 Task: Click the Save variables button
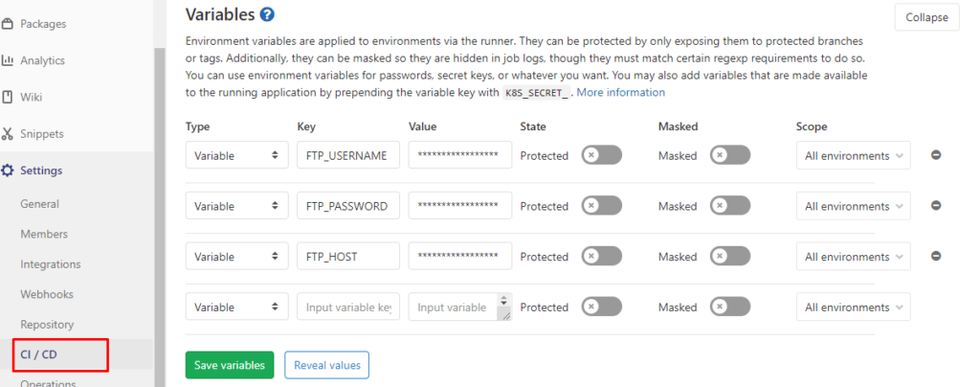click(x=230, y=365)
